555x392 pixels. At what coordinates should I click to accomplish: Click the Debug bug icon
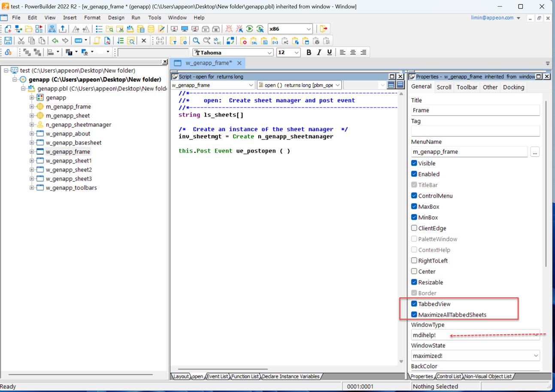tap(229, 29)
